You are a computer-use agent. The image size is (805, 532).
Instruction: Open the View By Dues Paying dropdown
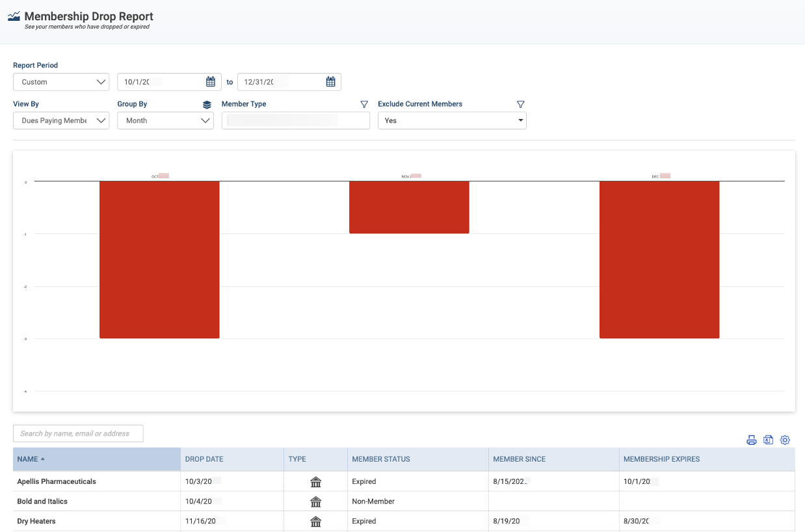[61, 120]
